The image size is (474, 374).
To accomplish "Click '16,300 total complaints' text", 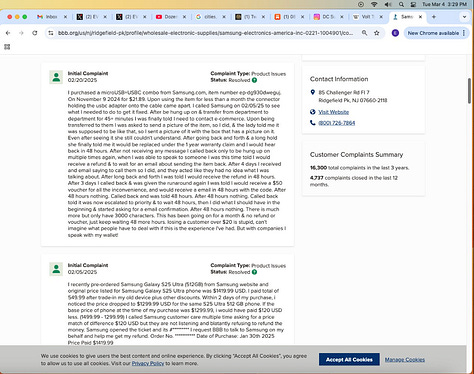I will 359,168.
